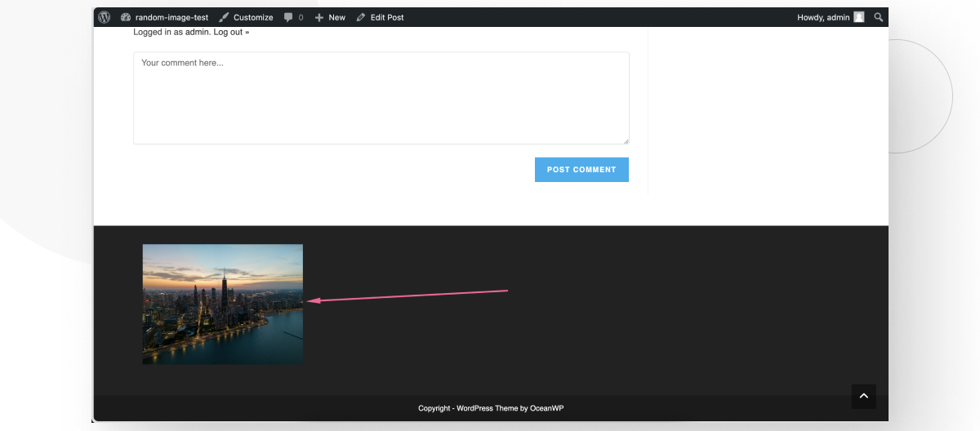Image resolution: width=980 pixels, height=431 pixels.
Task: Submit with the Post Comment button
Action: point(581,170)
